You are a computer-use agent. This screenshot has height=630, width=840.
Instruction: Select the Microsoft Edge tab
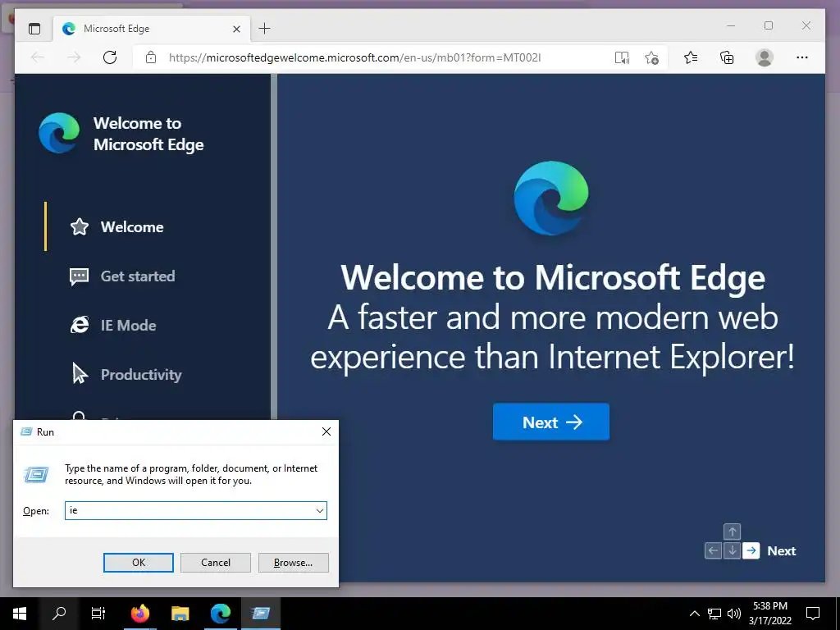152,29
